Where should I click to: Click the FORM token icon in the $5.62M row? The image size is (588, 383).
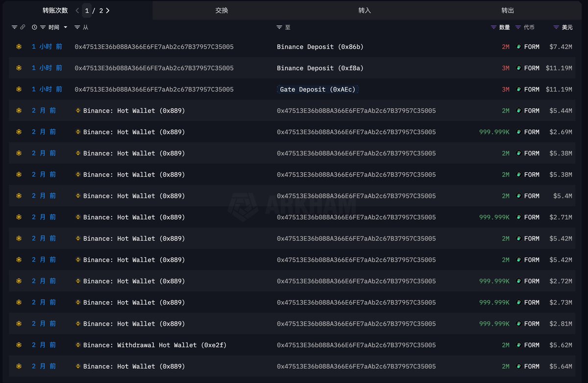click(519, 345)
